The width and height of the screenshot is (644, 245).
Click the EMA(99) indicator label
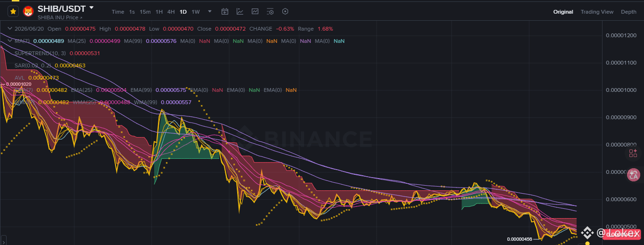coord(141,90)
